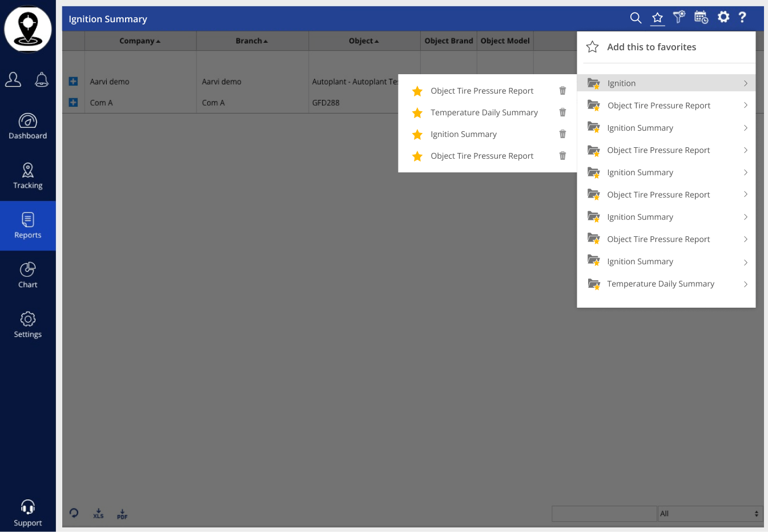The height and width of the screenshot is (532, 768).
Task: Open Ignition Summary from favorites submenu
Action: coord(464,134)
